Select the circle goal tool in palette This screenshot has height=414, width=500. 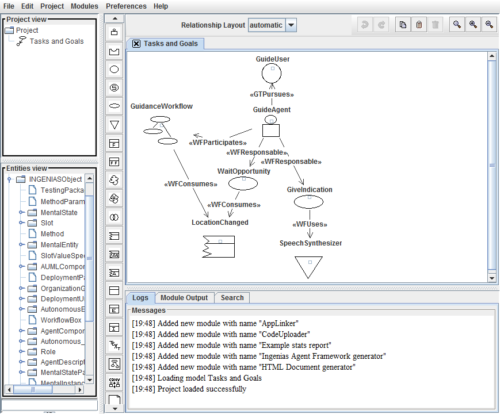[114, 69]
